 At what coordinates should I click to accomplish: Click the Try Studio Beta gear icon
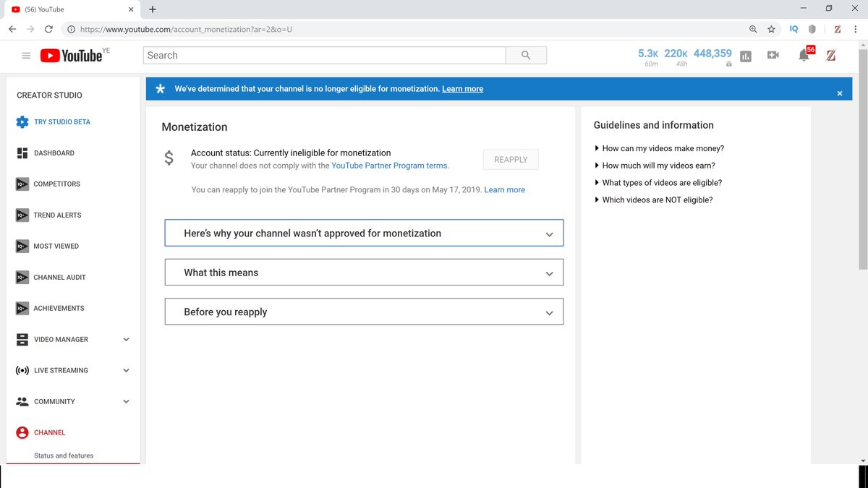pos(22,121)
